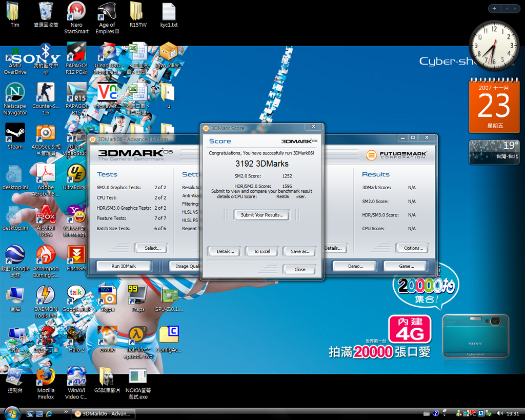
Task: Open ConfigAc file icon
Action: click(x=169, y=339)
